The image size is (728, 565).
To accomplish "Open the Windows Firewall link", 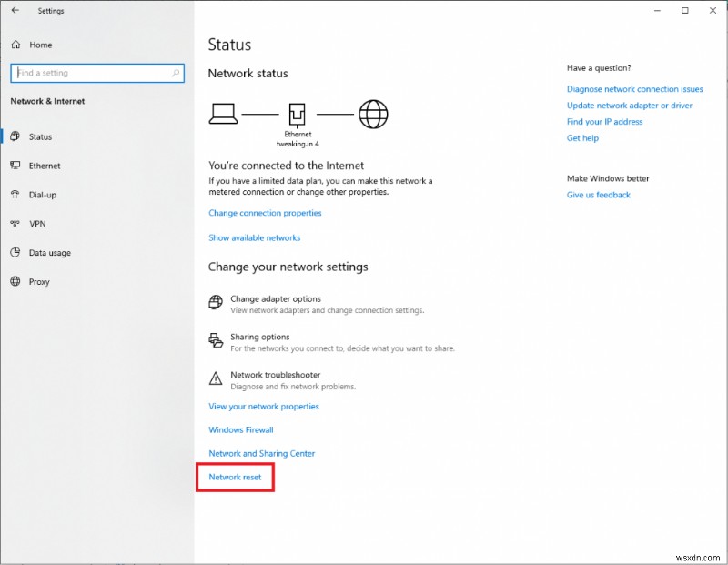I will 241,430.
